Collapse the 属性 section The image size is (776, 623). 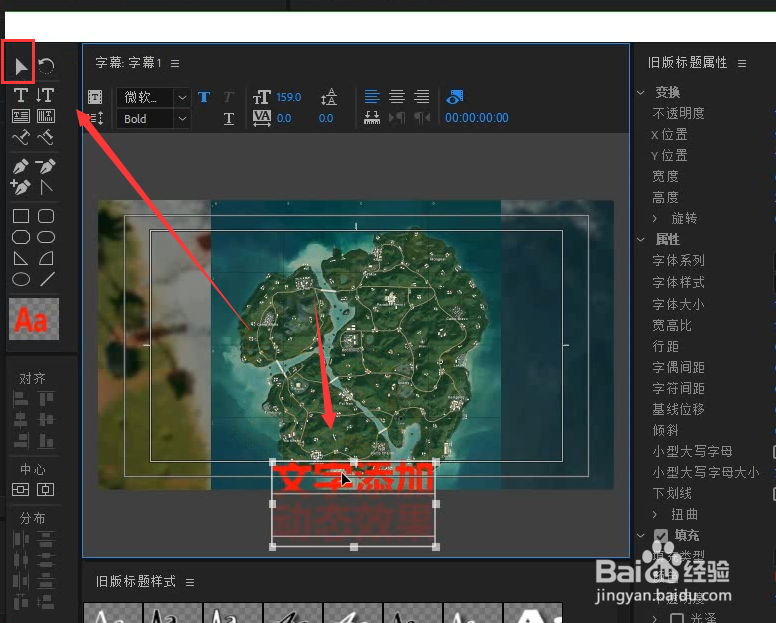click(641, 240)
